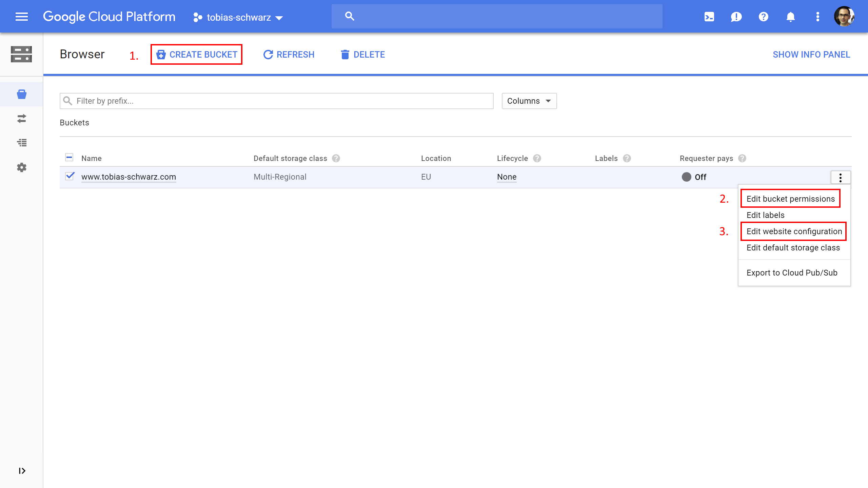Screen dimensions: 868x488
Task: Choose Export to Cloud Pub/Sub
Action: (x=794, y=273)
